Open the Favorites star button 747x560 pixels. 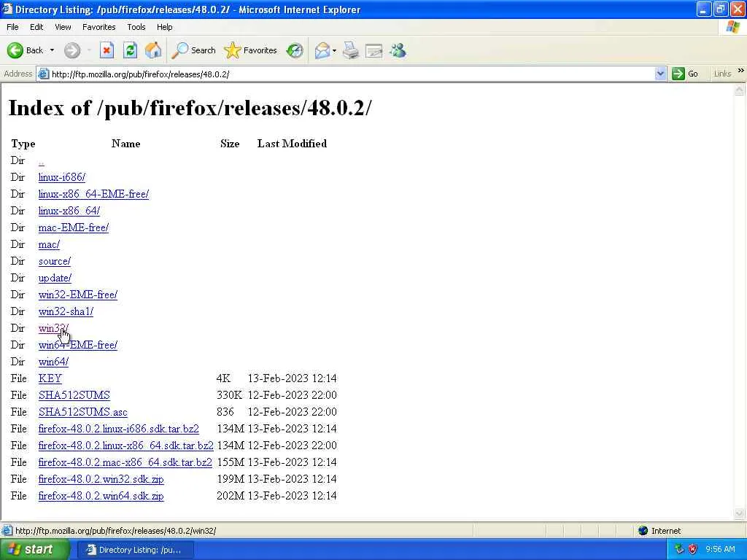click(251, 50)
